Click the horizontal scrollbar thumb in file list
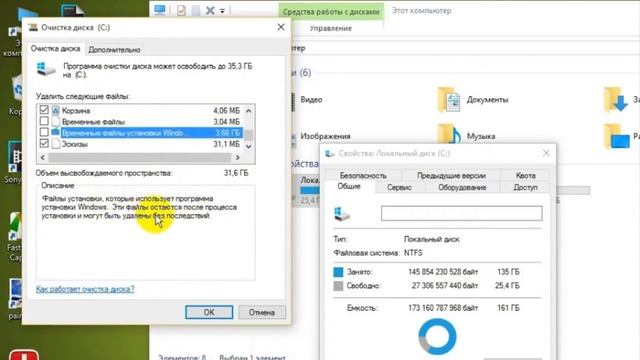 click(140, 158)
